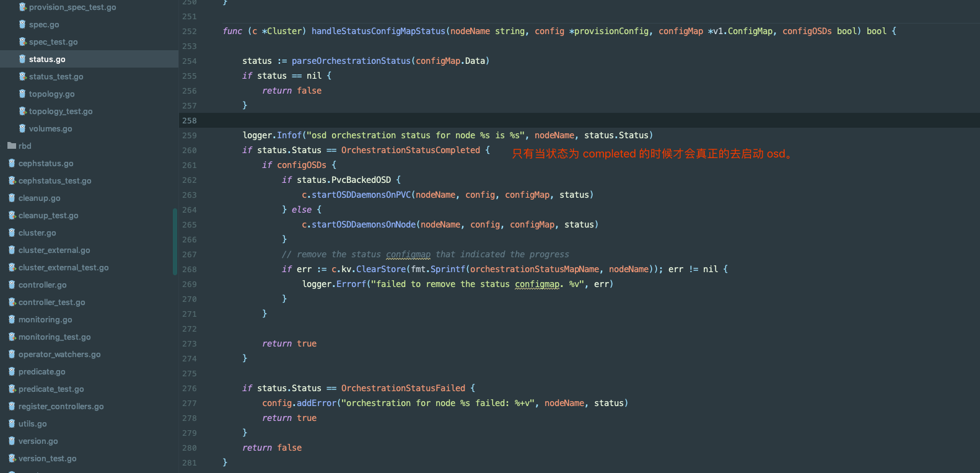Select volumes.go in the file tree

(x=50, y=129)
